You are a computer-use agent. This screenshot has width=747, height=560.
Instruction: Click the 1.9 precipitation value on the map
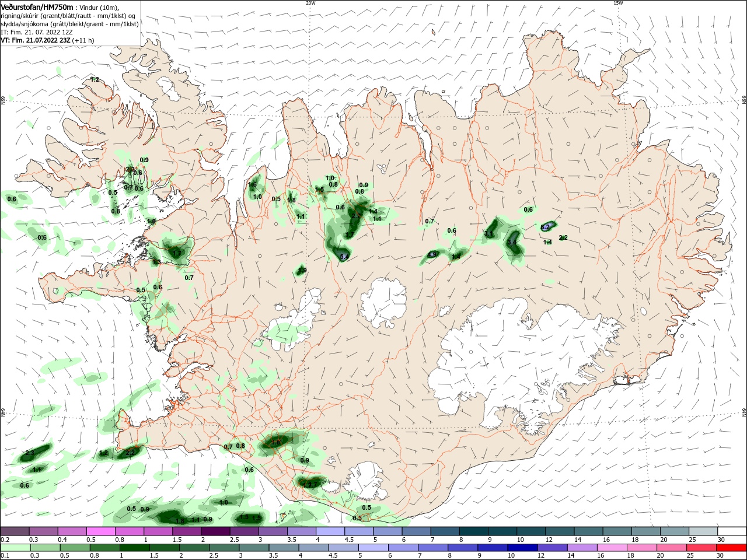click(x=302, y=271)
